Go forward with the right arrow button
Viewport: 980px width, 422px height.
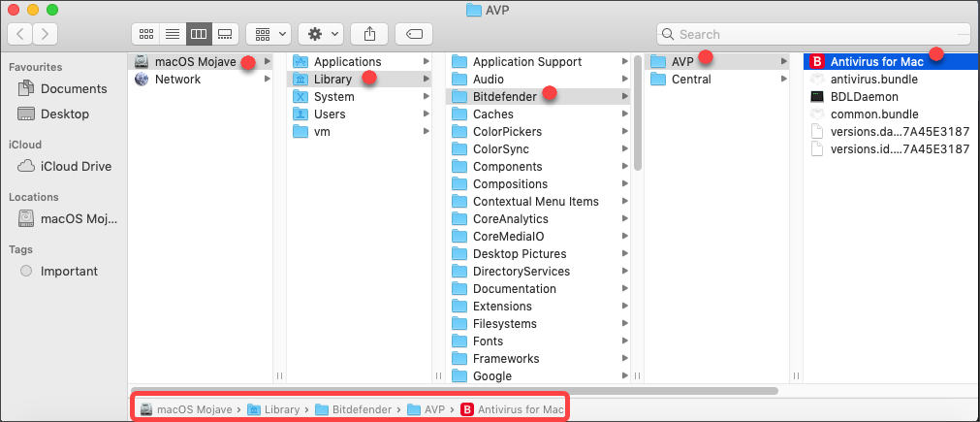click(45, 34)
